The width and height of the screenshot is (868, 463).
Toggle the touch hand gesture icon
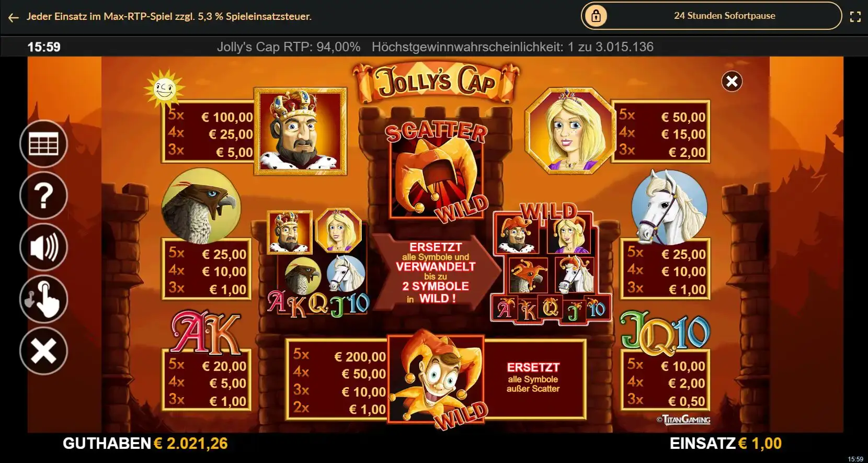point(43,299)
